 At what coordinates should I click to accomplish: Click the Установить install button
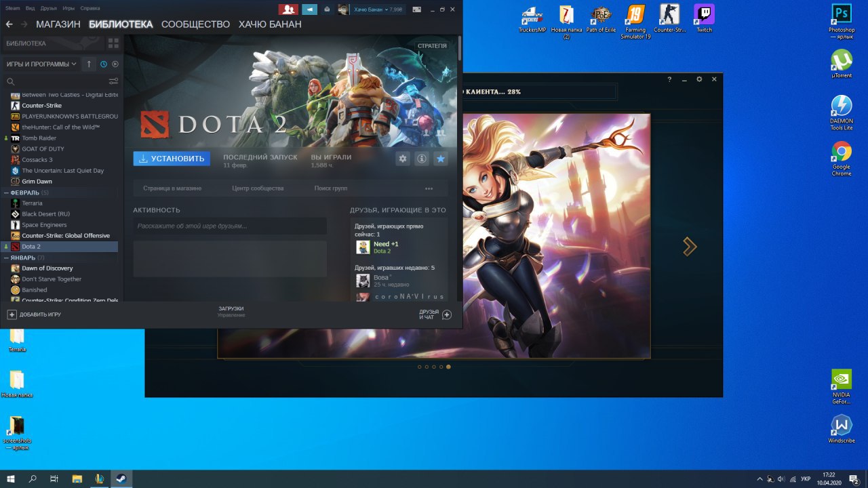pos(172,159)
